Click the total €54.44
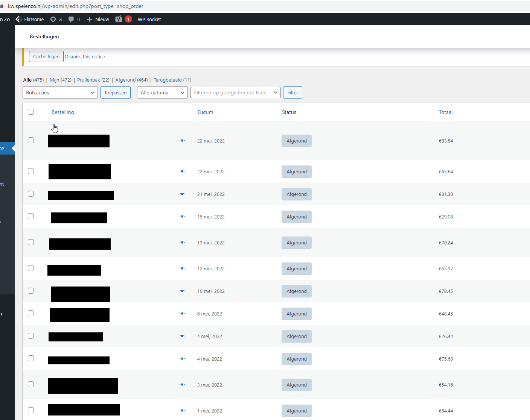The width and height of the screenshot is (530, 420). 446,411
